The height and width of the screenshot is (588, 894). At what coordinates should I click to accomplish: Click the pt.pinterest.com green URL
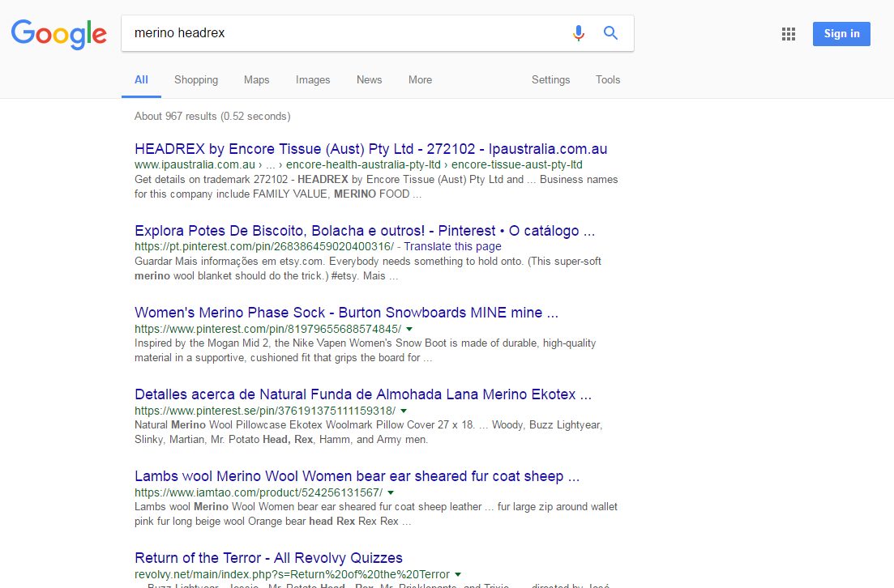click(264, 246)
